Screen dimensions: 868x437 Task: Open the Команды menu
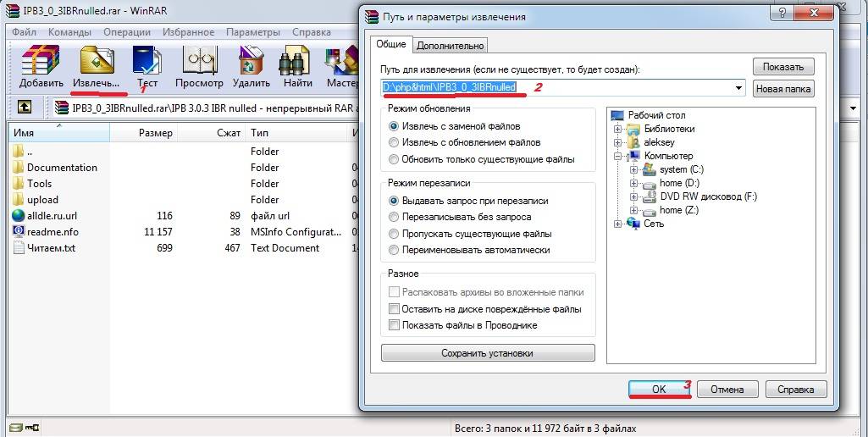point(69,32)
